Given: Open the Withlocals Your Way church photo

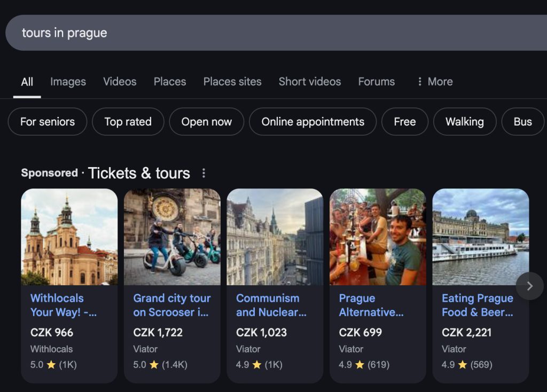Looking at the screenshot, I should pos(69,237).
